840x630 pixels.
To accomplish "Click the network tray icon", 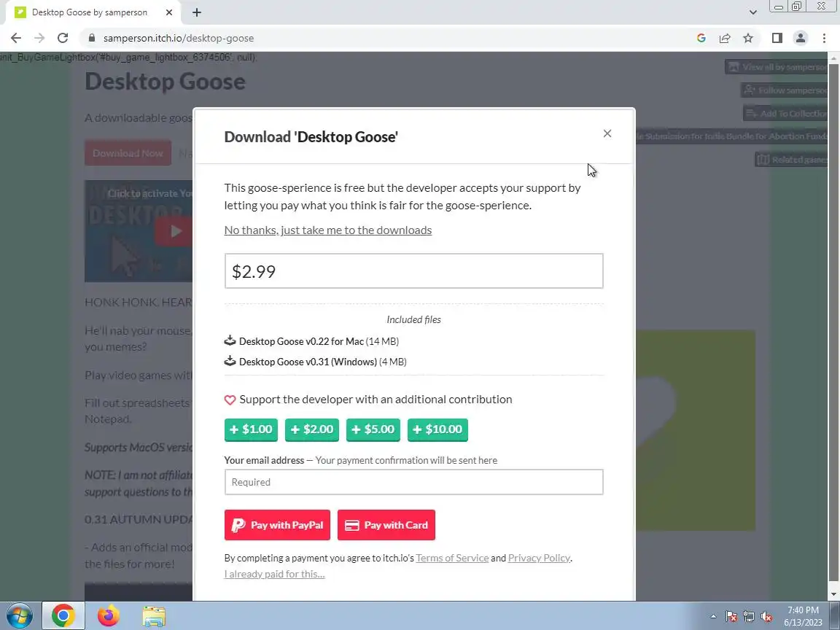I will tap(748, 617).
